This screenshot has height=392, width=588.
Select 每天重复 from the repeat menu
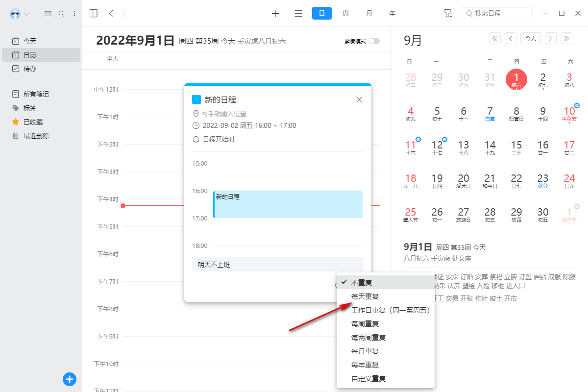tap(386, 296)
